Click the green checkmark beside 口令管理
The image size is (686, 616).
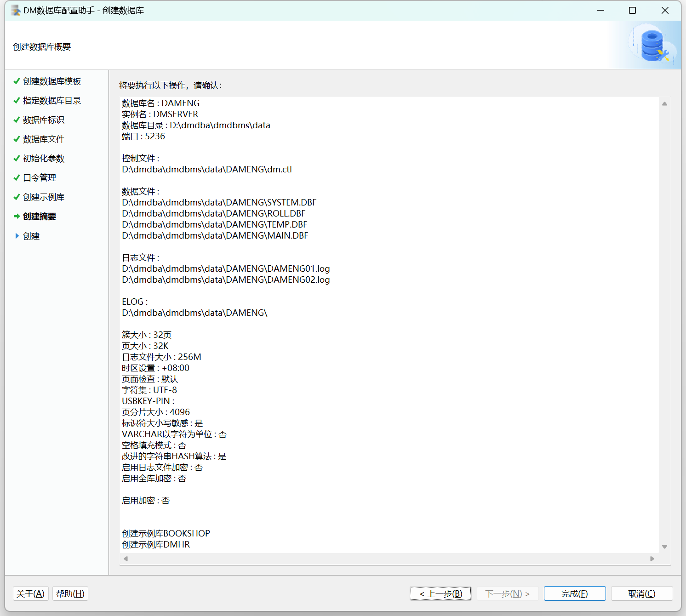point(17,178)
